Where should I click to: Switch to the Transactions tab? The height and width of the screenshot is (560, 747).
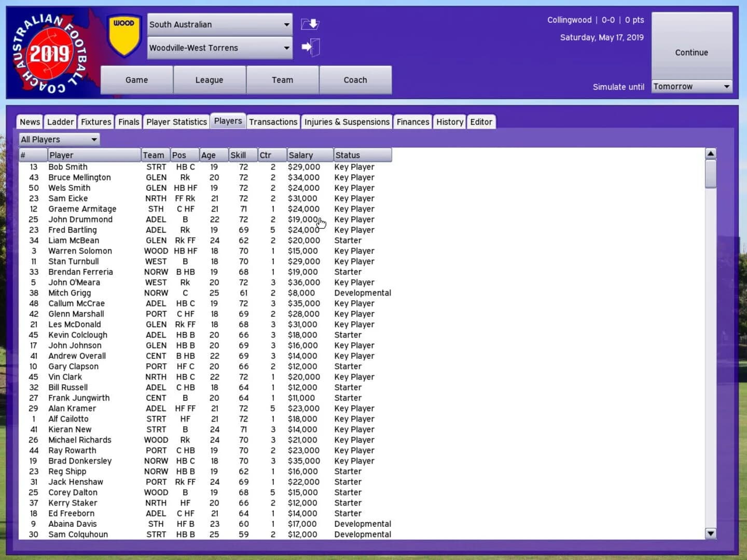(273, 121)
